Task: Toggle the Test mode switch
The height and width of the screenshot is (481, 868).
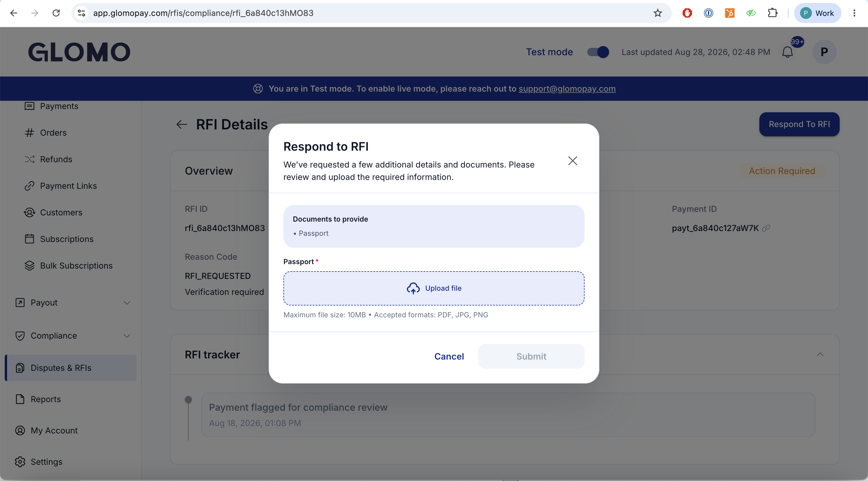Action: pos(598,52)
